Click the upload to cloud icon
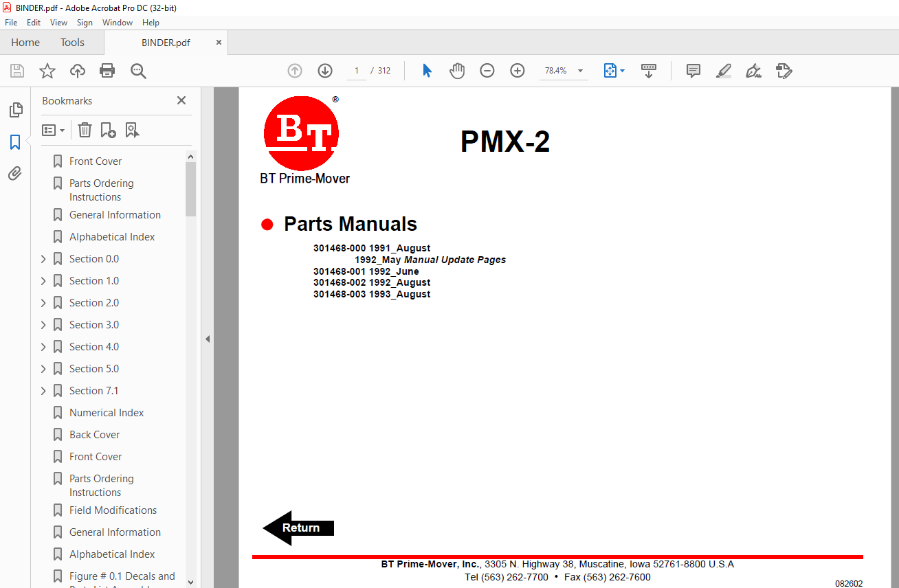Image resolution: width=899 pixels, height=588 pixels. [x=78, y=71]
